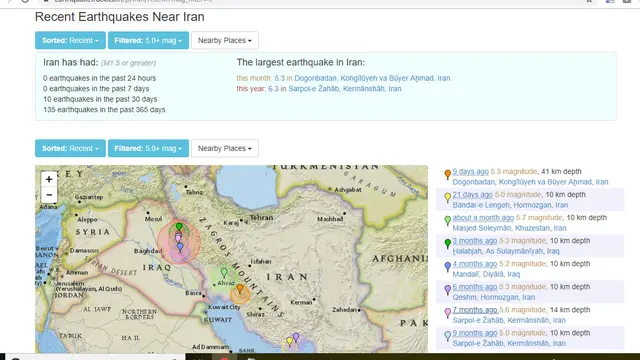The height and width of the screenshot is (360, 640).
Task: Open the 9 months ago (Sarpol-e Zahab) earthquake link
Action: (475, 333)
